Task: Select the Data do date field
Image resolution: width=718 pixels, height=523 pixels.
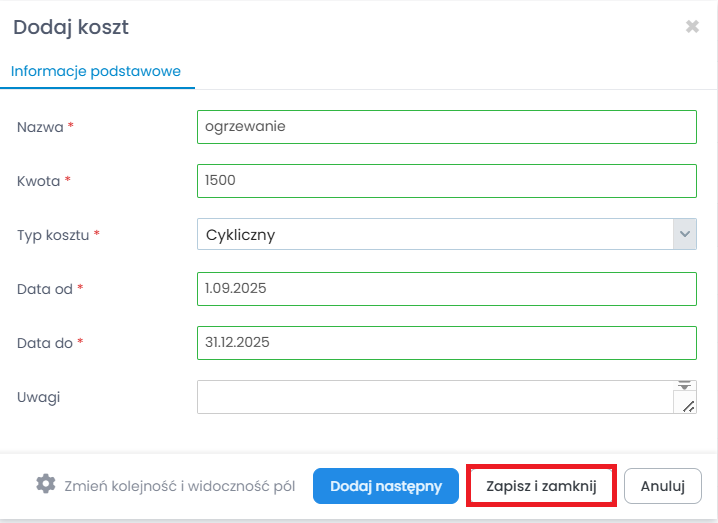Action: 446,342
